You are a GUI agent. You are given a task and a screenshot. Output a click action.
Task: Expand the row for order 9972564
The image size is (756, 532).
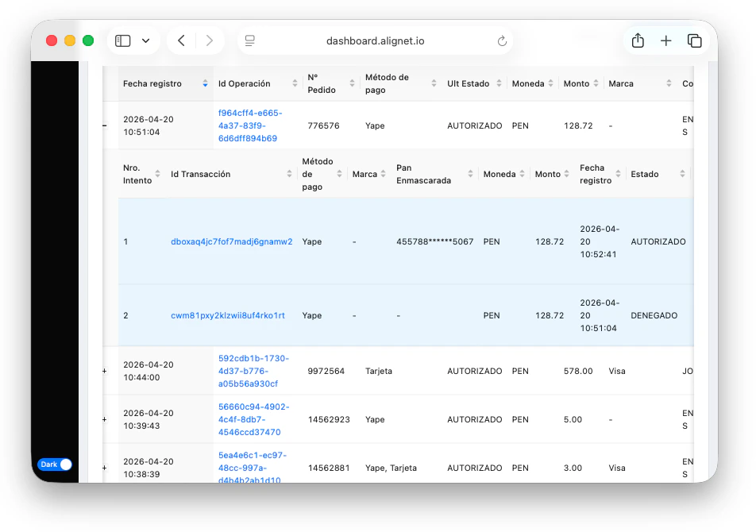pos(105,371)
